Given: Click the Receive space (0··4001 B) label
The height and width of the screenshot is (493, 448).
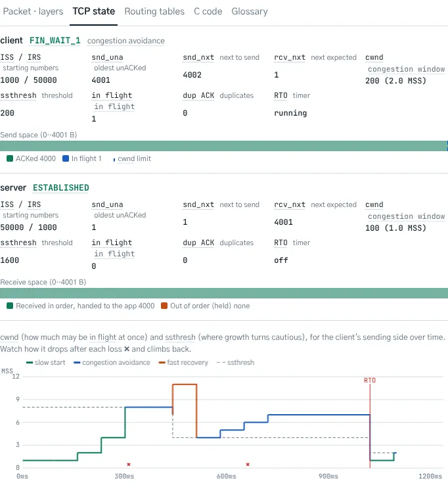Looking at the screenshot, I should click(43, 282).
